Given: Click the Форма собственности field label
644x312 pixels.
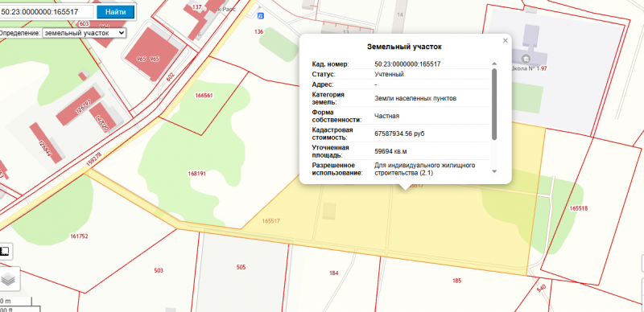Looking at the screenshot, I should (x=336, y=116).
